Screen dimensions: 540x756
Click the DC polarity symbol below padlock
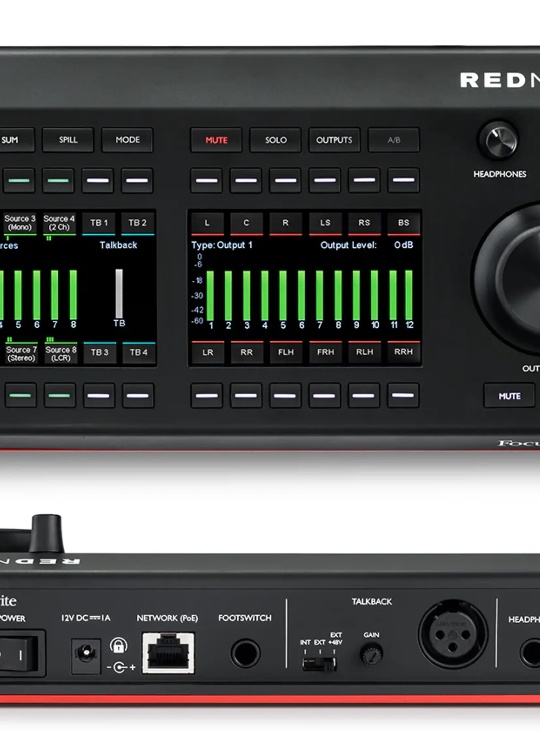pos(121,667)
